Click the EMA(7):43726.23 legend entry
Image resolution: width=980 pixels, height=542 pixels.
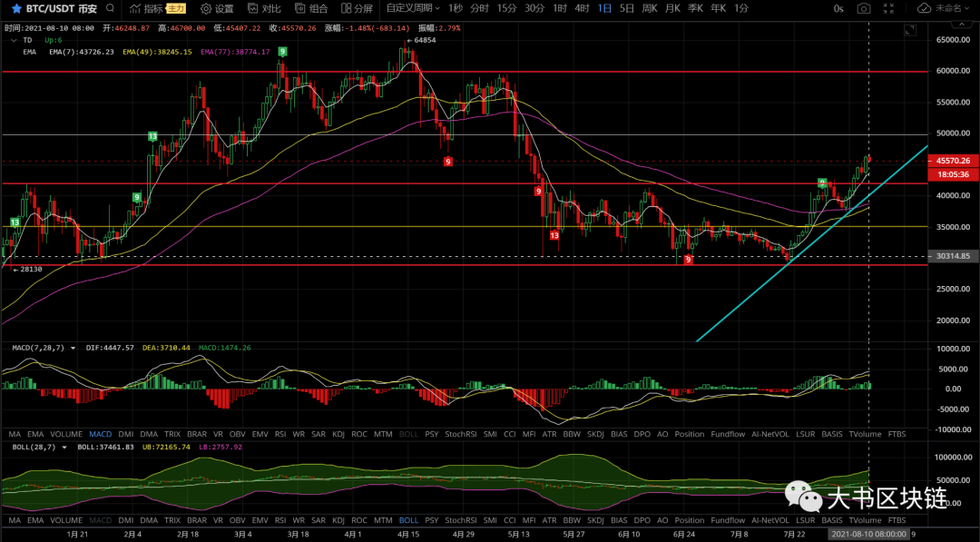(82, 52)
